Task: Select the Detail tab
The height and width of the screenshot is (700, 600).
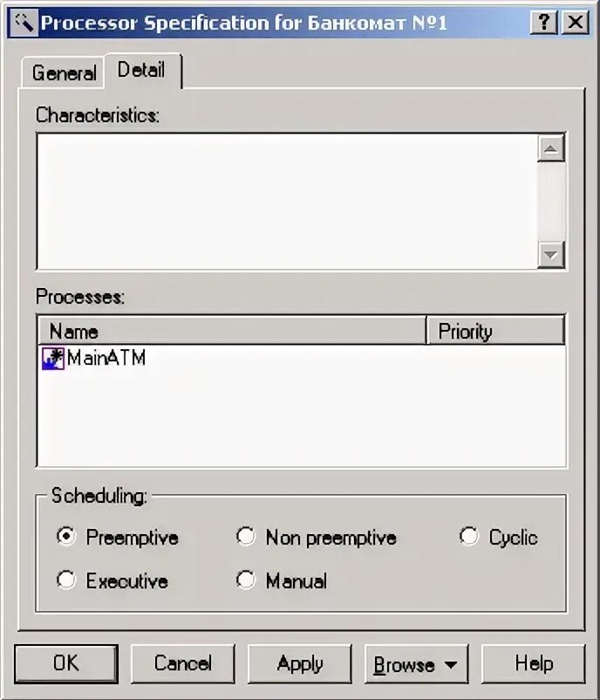Action: 143,71
